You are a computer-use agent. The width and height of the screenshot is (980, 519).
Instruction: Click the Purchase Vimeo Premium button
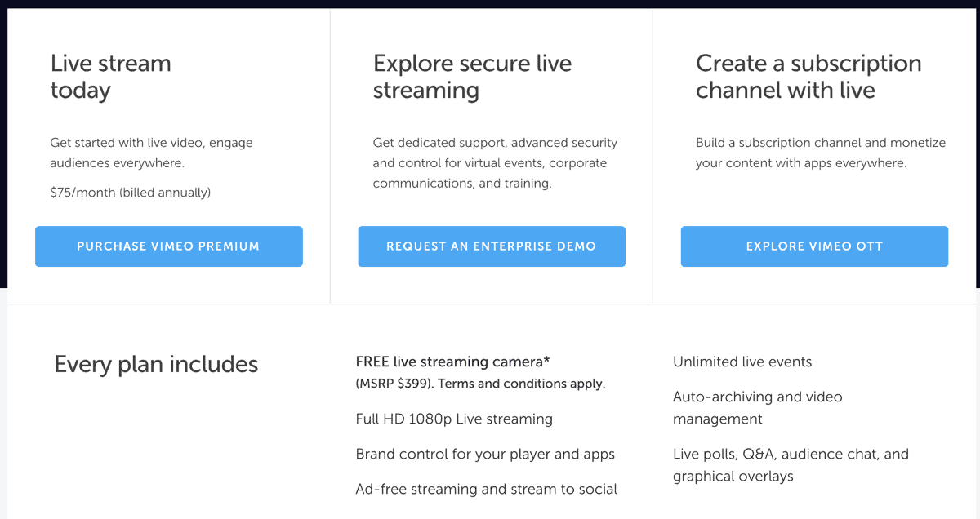(168, 246)
